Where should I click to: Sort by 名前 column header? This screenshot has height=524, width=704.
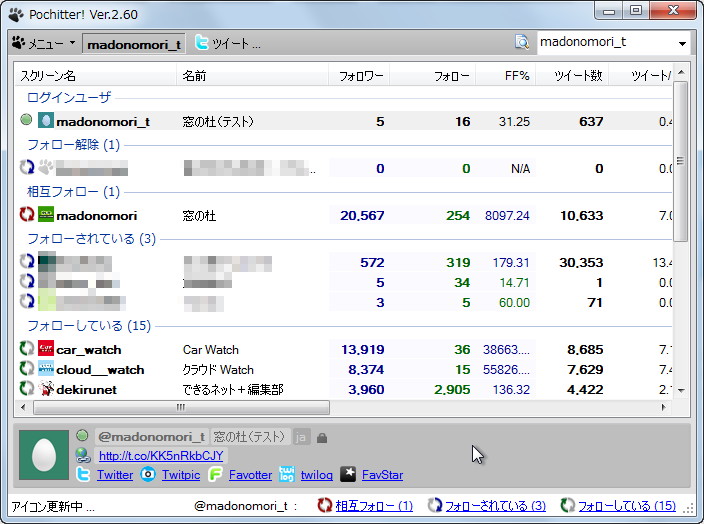[x=252, y=76]
